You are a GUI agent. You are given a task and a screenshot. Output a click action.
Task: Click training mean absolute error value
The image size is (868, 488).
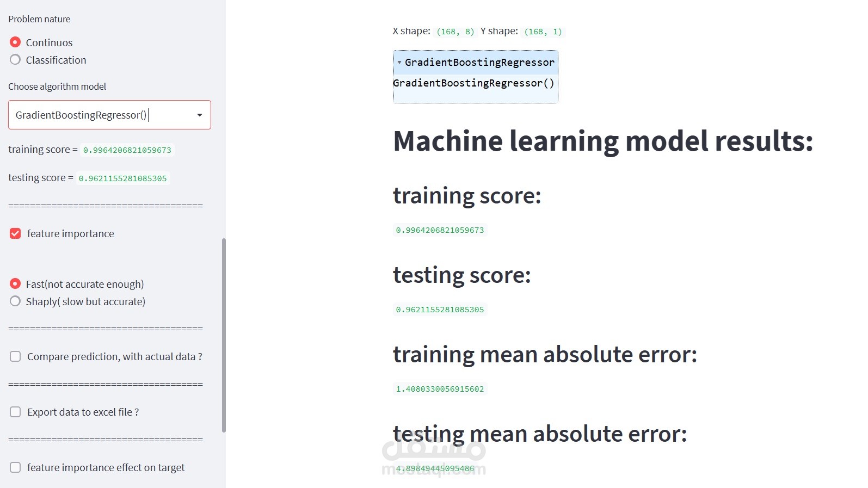pos(440,389)
